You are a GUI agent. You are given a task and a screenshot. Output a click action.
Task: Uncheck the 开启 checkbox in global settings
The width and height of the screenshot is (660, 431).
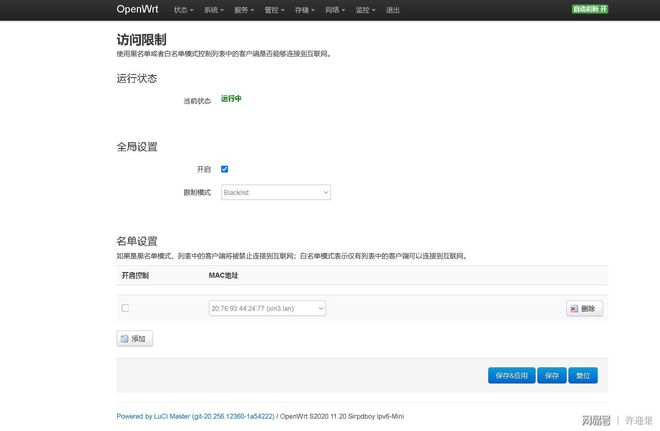click(224, 169)
